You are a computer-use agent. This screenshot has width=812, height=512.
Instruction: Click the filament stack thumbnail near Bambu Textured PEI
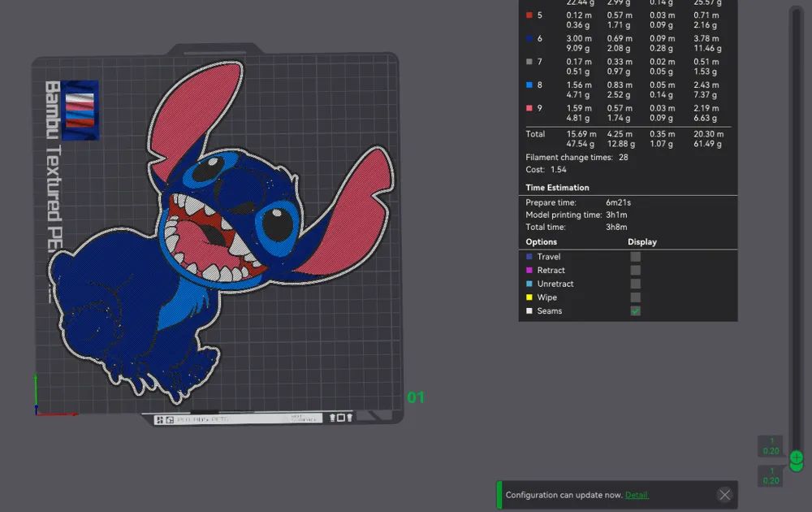pyautogui.click(x=80, y=110)
